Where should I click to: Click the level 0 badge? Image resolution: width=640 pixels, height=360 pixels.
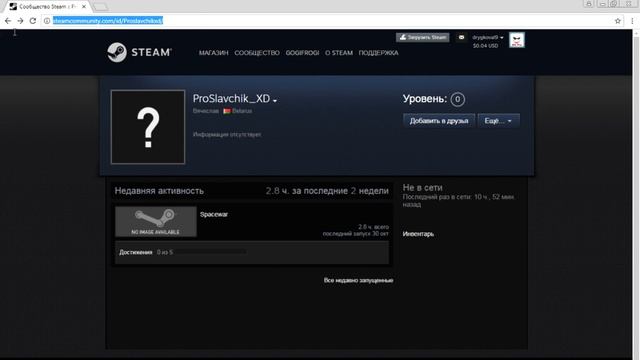click(x=458, y=99)
